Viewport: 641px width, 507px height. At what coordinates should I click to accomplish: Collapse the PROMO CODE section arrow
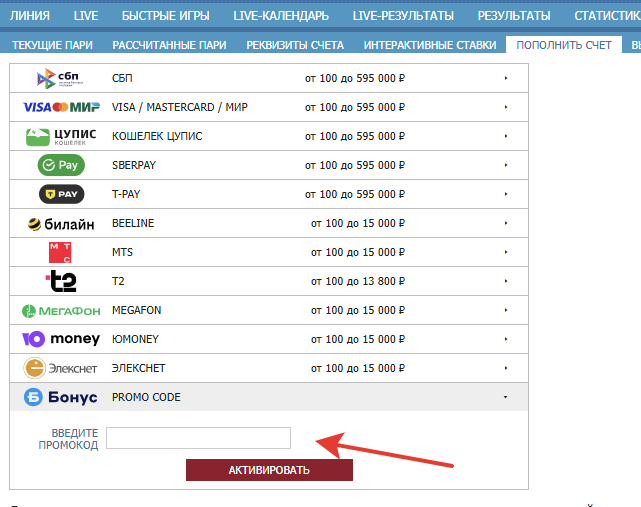pyautogui.click(x=506, y=397)
